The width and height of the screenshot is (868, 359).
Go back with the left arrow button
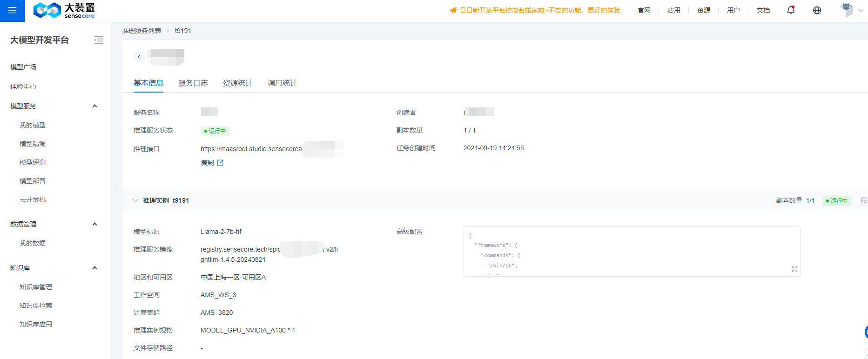pyautogui.click(x=139, y=57)
